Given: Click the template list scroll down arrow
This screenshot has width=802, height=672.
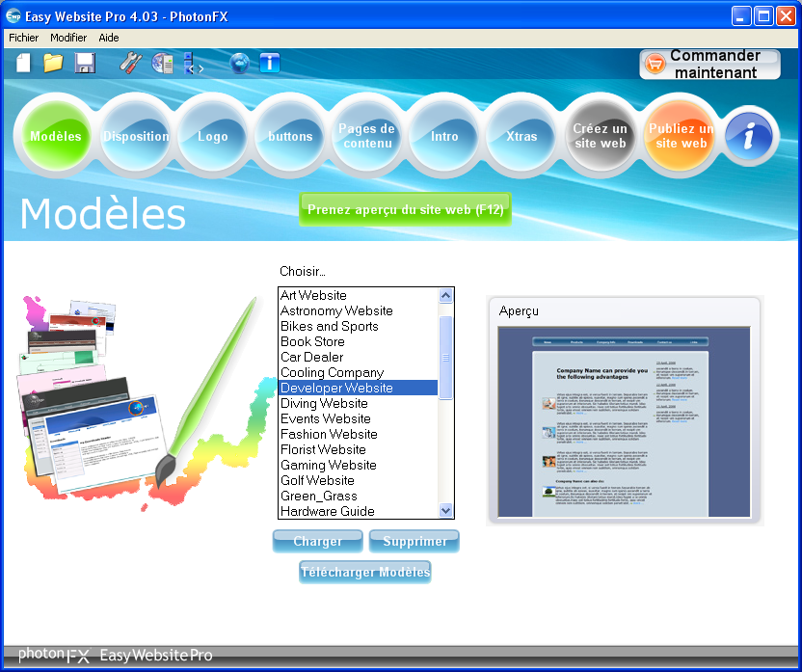Looking at the screenshot, I should click(445, 510).
